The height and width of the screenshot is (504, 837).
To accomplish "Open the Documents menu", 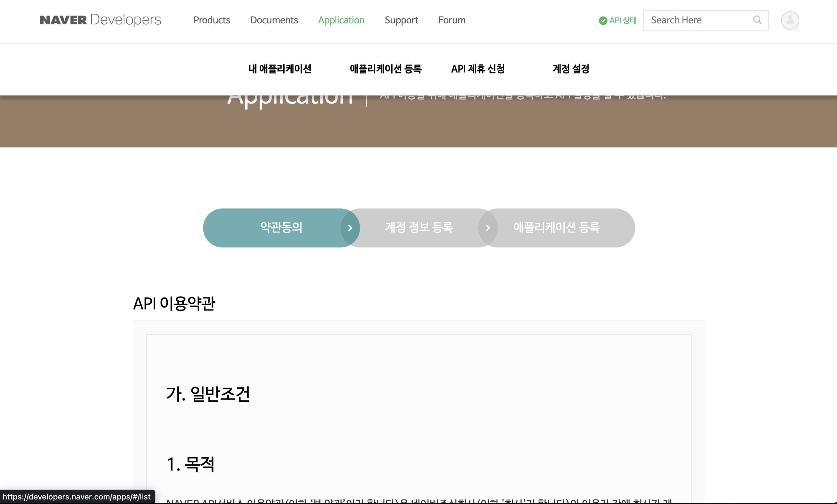I will point(274,20).
